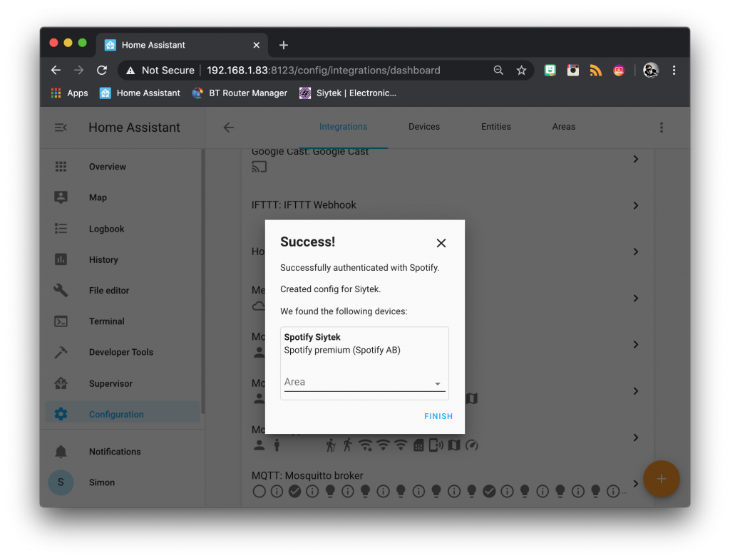This screenshot has width=730, height=560.
Task: Go back using the arrow beside Integrations
Action: point(229,128)
